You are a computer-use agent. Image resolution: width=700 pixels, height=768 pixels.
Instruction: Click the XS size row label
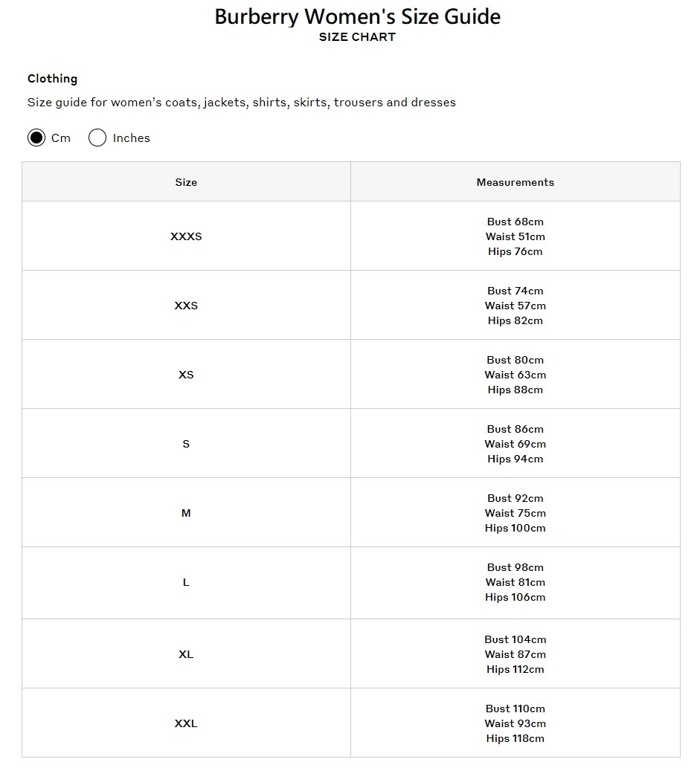[186, 375]
